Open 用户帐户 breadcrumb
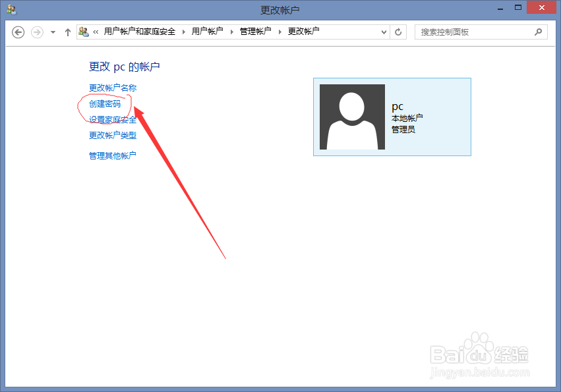This screenshot has width=561, height=392. (208, 32)
